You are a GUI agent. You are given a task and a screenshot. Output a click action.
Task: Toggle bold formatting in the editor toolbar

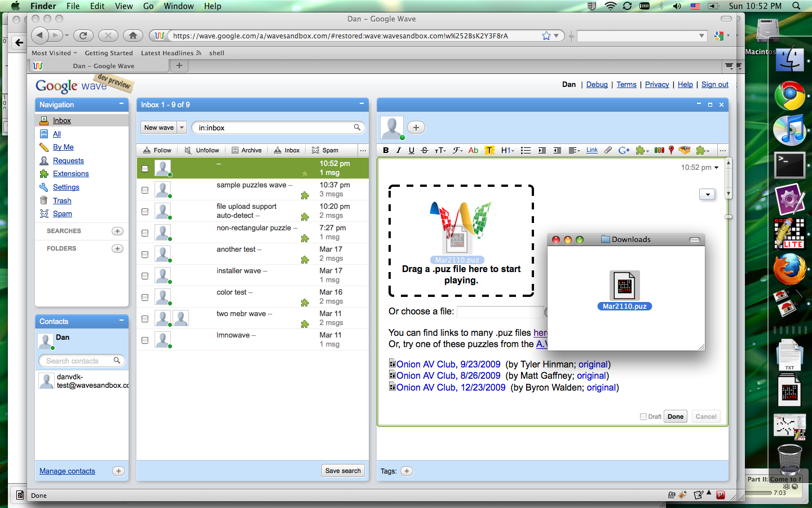(386, 150)
